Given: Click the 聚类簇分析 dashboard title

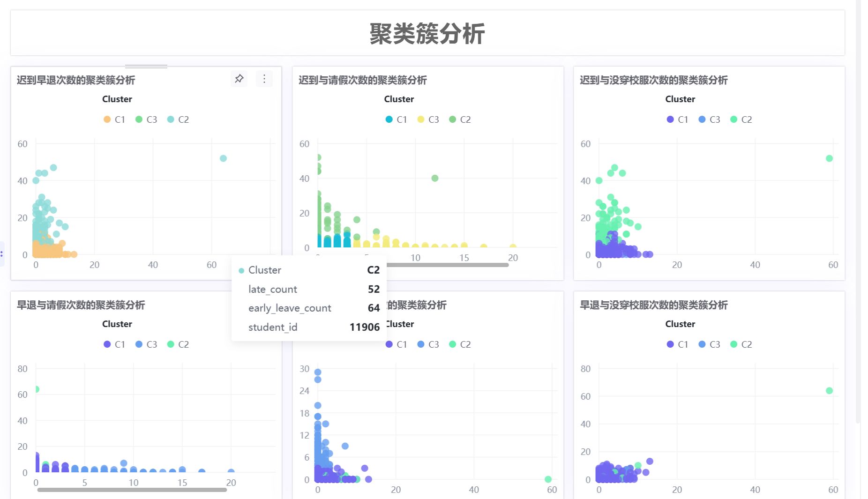Looking at the screenshot, I should click(x=427, y=34).
